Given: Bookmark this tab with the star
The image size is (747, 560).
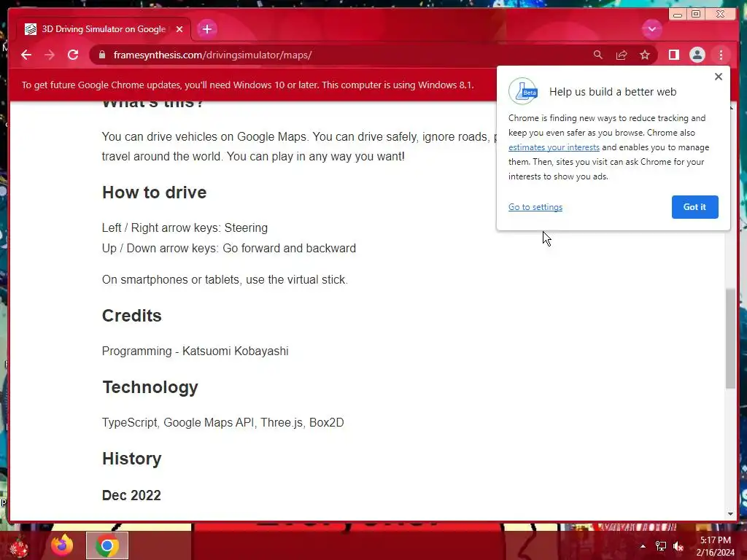Looking at the screenshot, I should pos(645,55).
